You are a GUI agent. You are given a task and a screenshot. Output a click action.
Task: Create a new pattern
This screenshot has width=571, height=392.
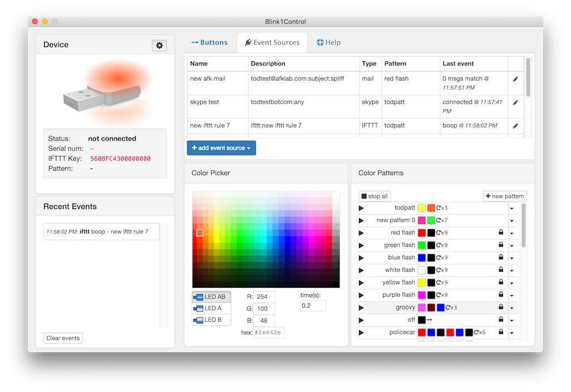(505, 196)
